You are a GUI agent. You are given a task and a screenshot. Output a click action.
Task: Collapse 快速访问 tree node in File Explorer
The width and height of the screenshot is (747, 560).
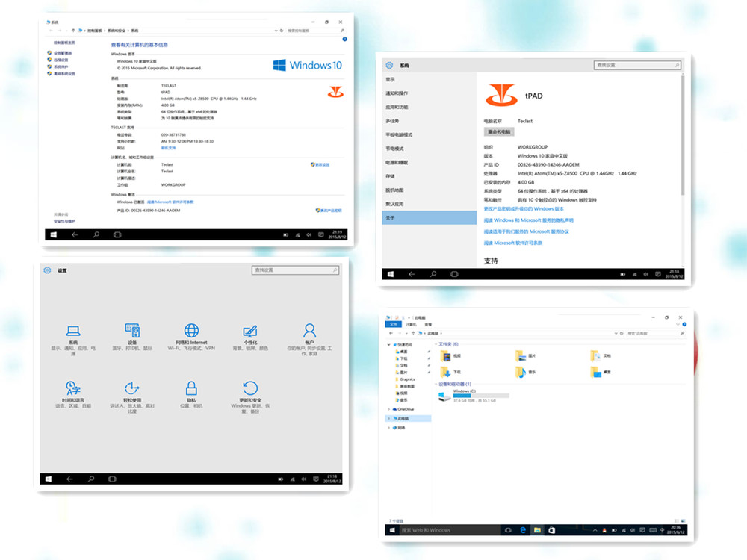pyautogui.click(x=389, y=345)
